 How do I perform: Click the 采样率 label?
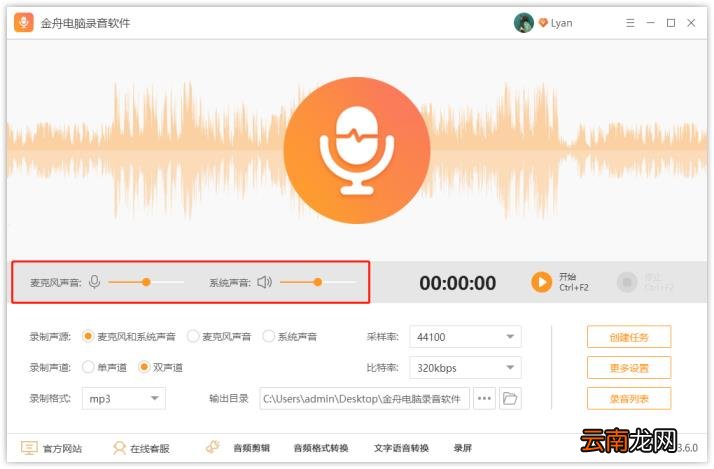(x=382, y=337)
